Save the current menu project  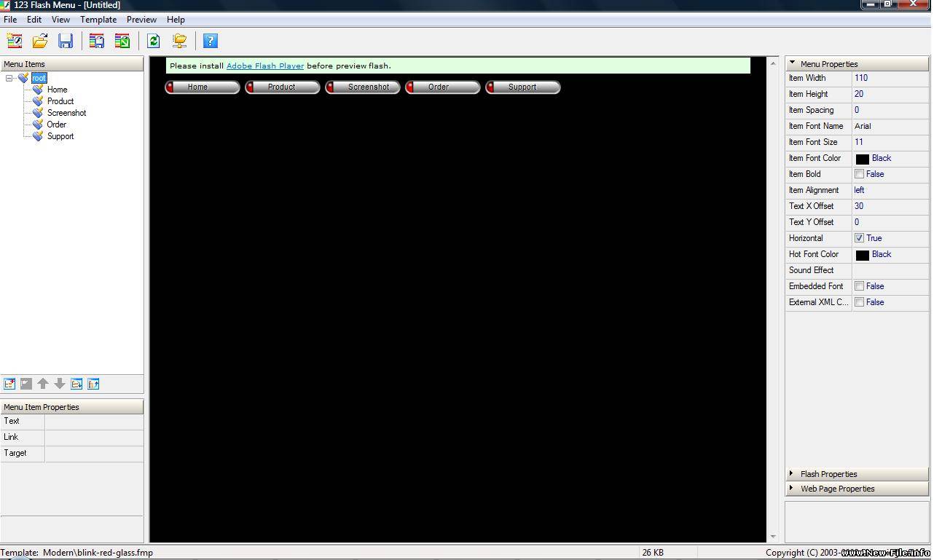(66, 41)
